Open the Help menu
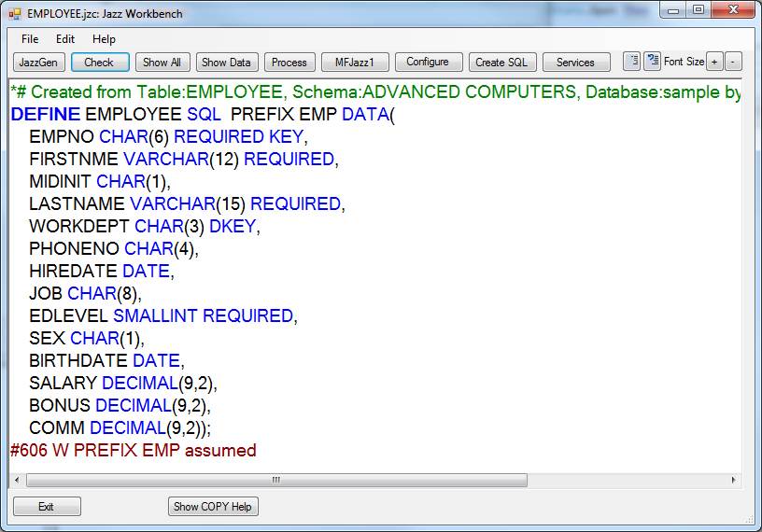Viewport: 762px width, 532px height. point(104,39)
